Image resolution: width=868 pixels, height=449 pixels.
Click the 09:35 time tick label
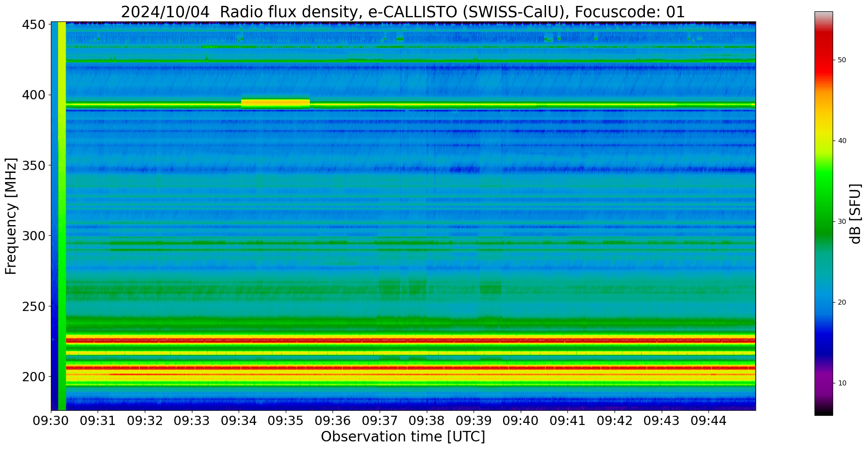click(x=286, y=421)
